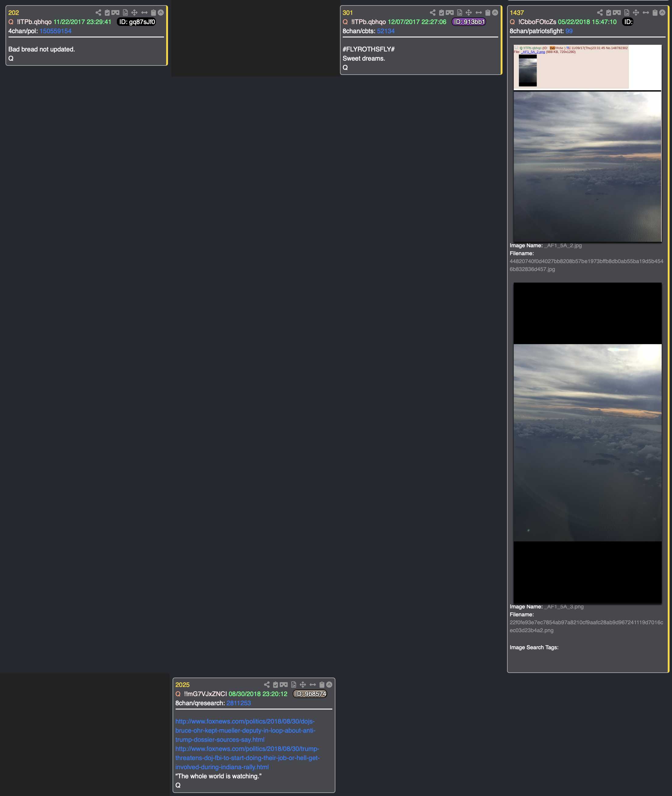The width and height of the screenshot is (672, 796).
Task: Click the VR goggles icon on post 301
Action: pos(450,12)
